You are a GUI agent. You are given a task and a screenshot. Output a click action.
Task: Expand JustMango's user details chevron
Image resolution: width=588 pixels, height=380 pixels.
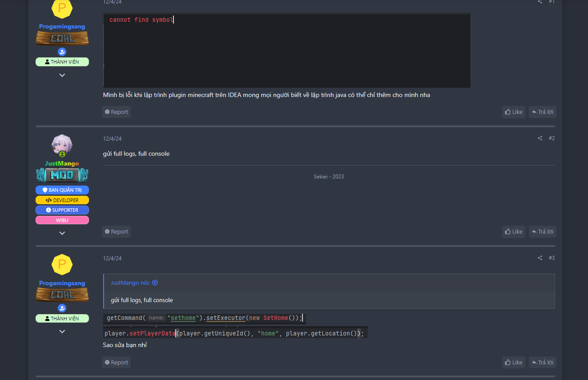(62, 233)
